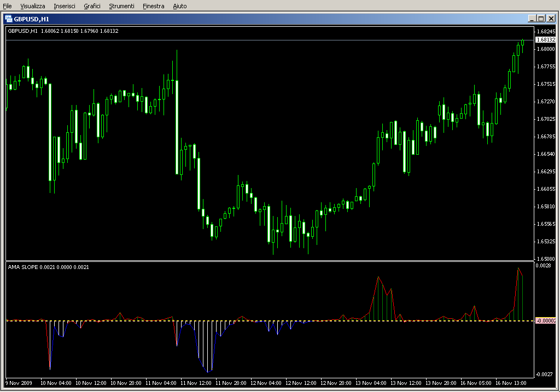Click the indicator scale value -0.0027
The width and height of the screenshot is (560, 392).
coord(544,374)
